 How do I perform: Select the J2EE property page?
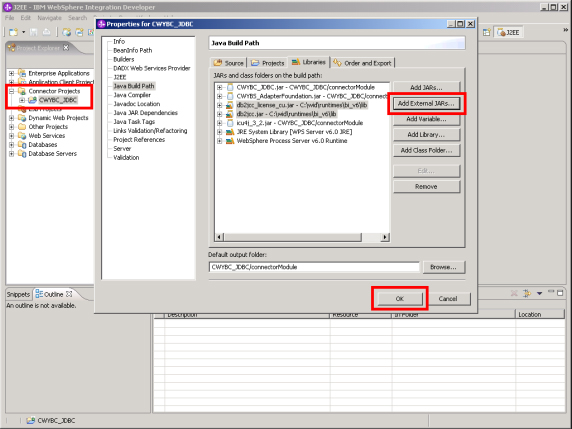(x=120, y=77)
